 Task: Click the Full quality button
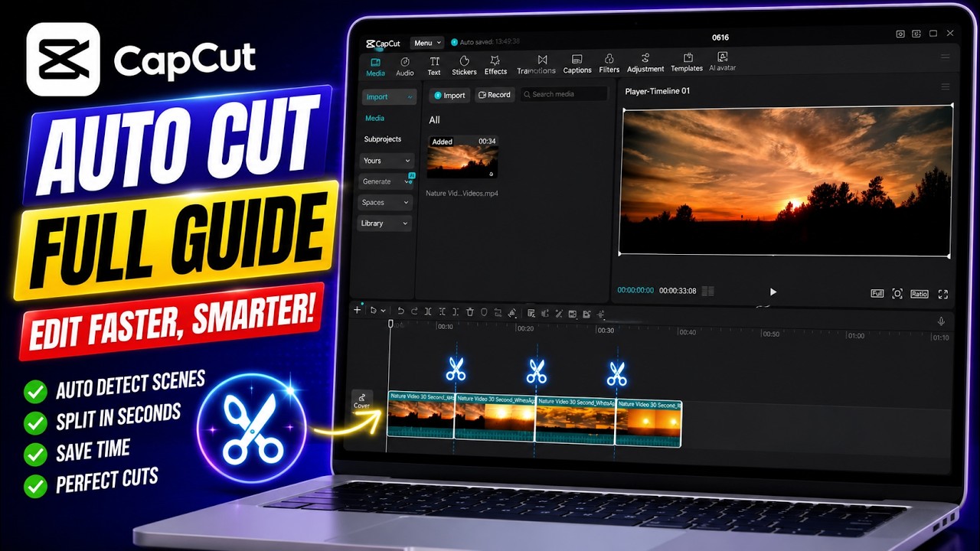point(877,294)
